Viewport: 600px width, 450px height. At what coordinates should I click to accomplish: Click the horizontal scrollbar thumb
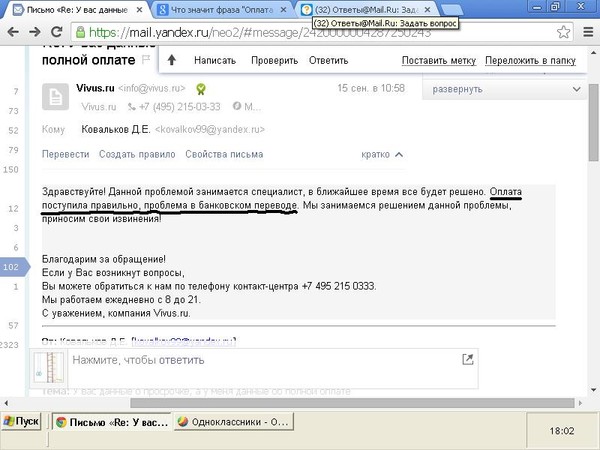352,403
